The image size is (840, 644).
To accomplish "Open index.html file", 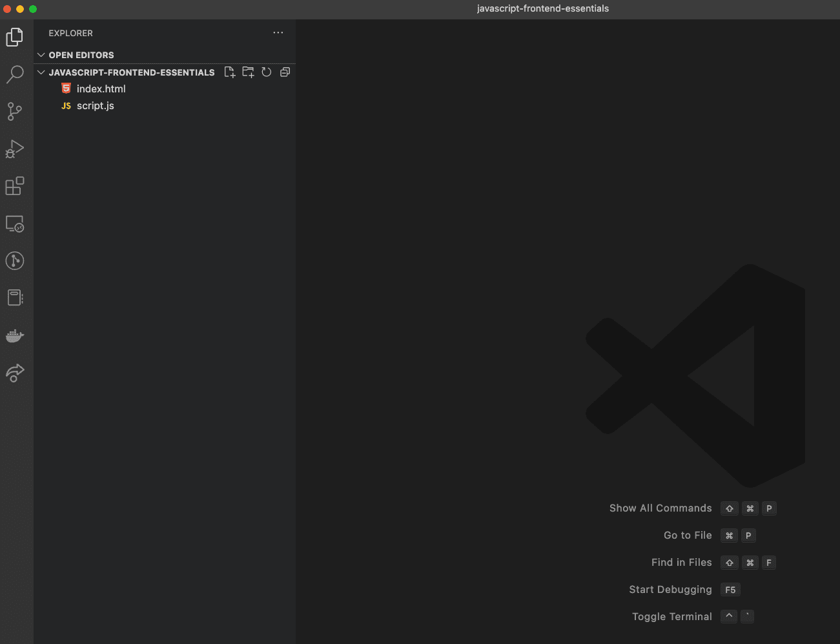I will point(165,89).
